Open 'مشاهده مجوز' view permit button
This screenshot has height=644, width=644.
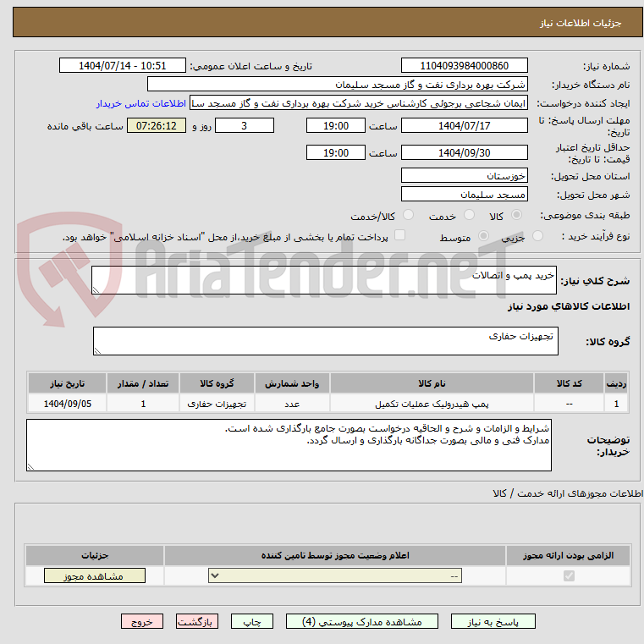[x=95, y=575]
